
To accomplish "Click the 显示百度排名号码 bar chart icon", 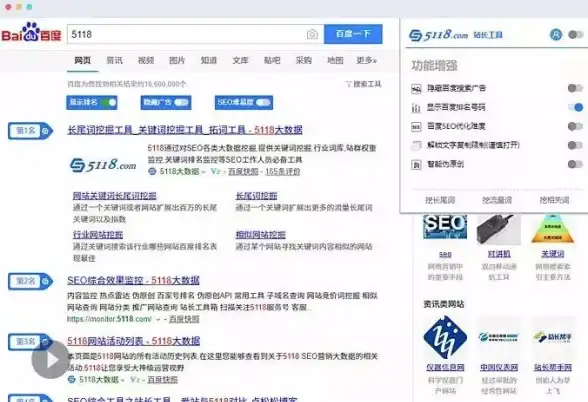I will (416, 108).
